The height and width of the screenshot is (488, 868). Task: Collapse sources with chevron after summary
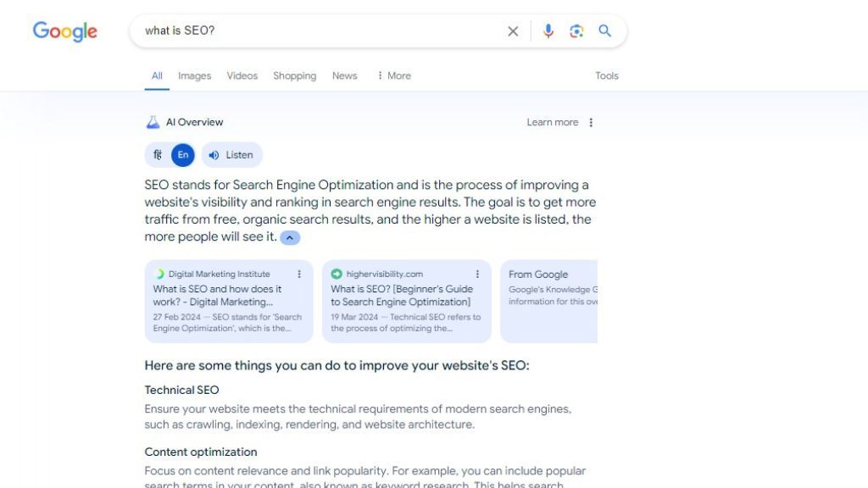(x=290, y=238)
